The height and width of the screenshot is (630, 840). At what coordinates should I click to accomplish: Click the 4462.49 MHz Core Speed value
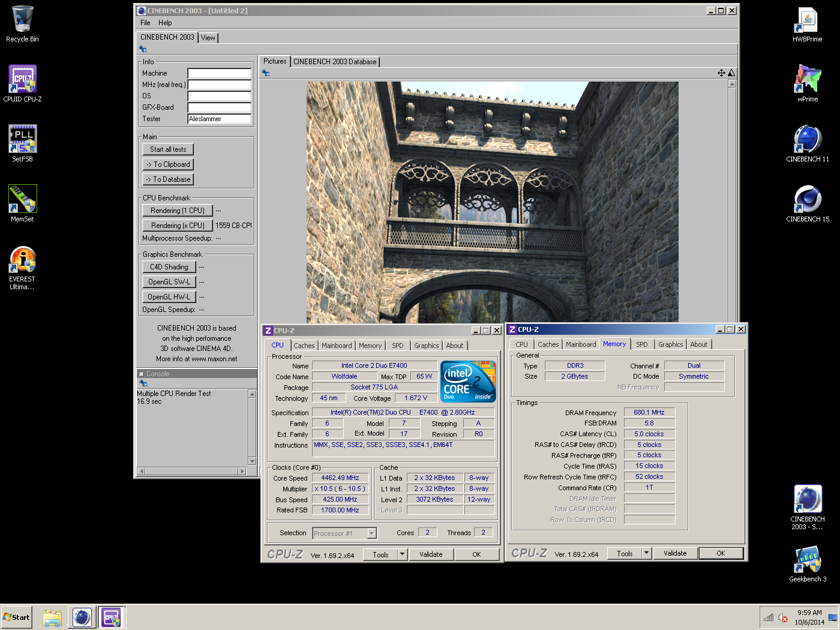[x=340, y=478]
